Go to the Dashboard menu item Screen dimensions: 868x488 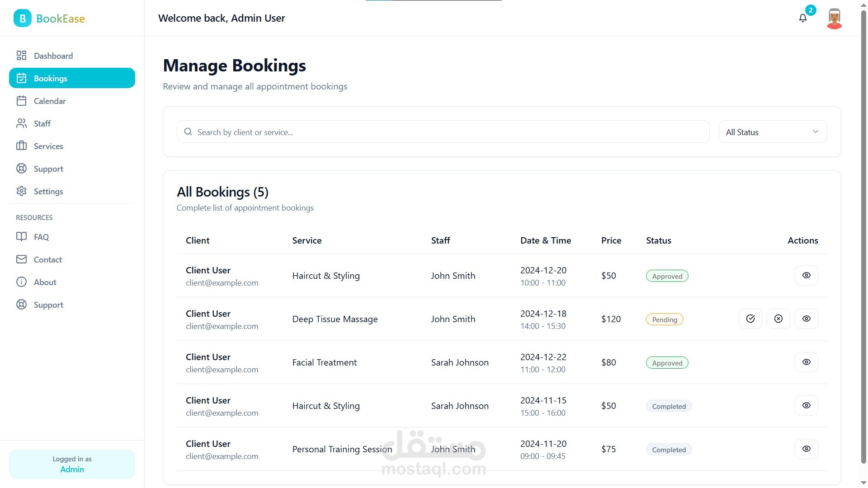(53, 56)
